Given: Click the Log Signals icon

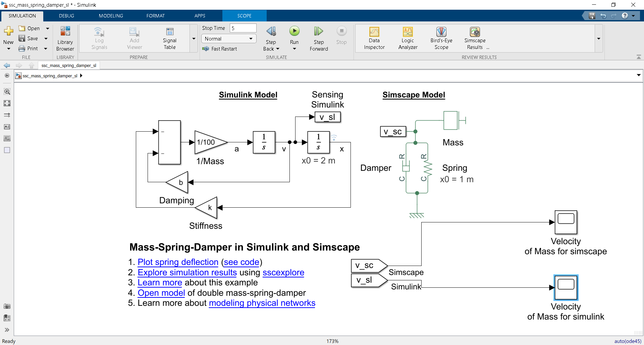Looking at the screenshot, I should click(99, 38).
